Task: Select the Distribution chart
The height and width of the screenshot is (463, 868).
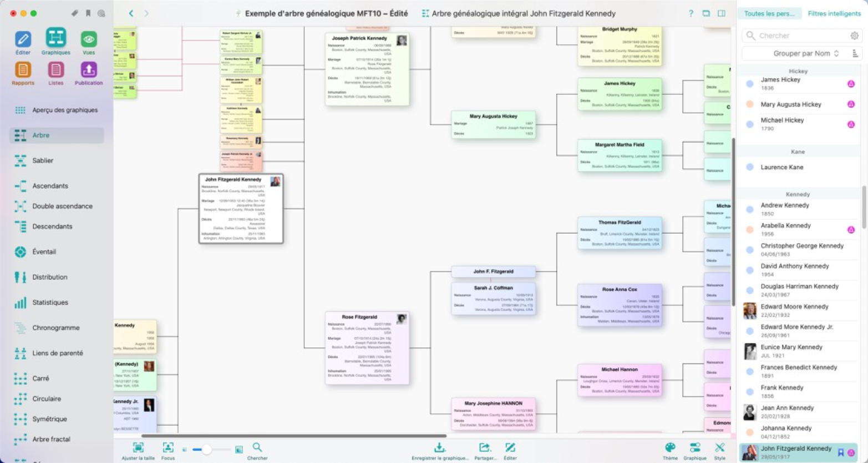Action: pyautogui.click(x=56, y=277)
